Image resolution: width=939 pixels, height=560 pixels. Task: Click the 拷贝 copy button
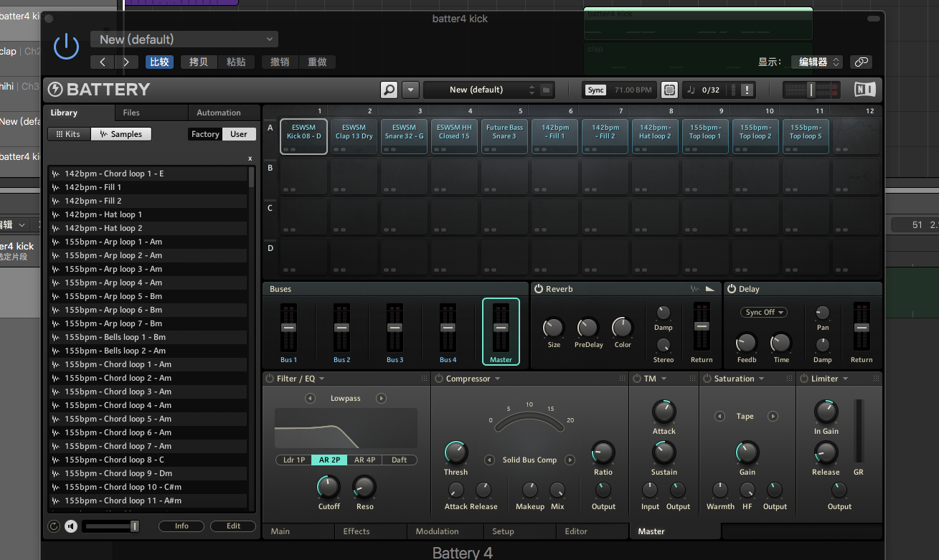(198, 62)
